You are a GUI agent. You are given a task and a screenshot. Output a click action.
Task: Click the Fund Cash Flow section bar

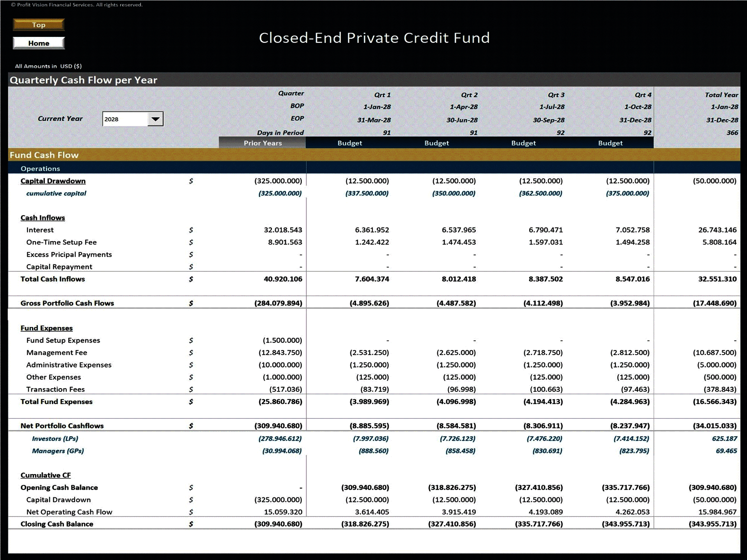[x=44, y=155]
